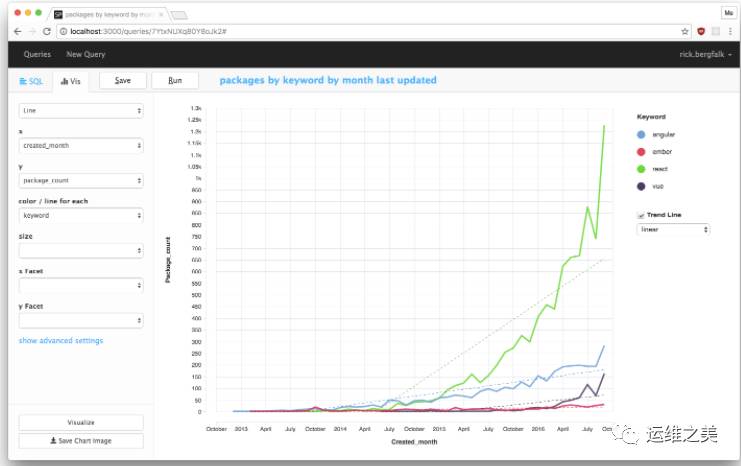This screenshot has width=741, height=466.
Task: Switch to the Vis tab
Action: pyautogui.click(x=70, y=81)
